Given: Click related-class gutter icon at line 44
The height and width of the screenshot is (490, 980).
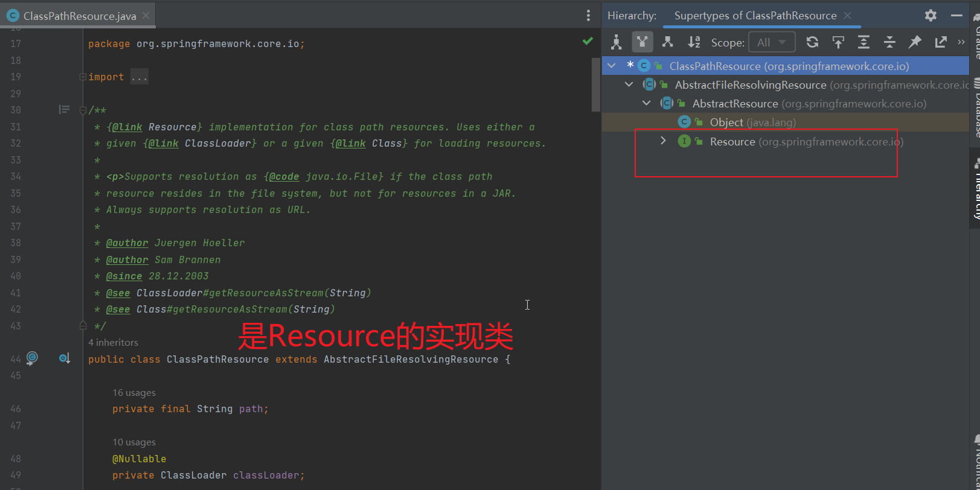Looking at the screenshot, I should [33, 358].
